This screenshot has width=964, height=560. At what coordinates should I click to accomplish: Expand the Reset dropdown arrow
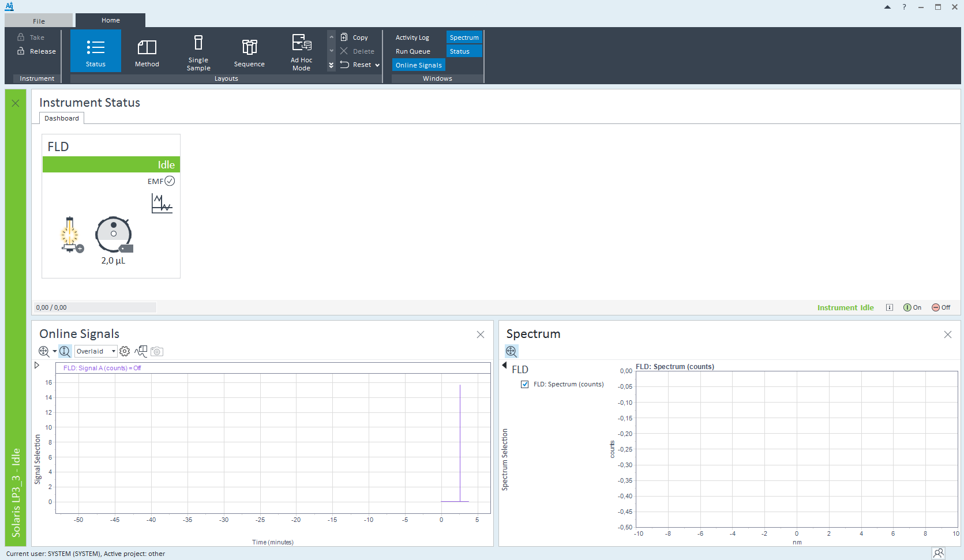pyautogui.click(x=377, y=65)
